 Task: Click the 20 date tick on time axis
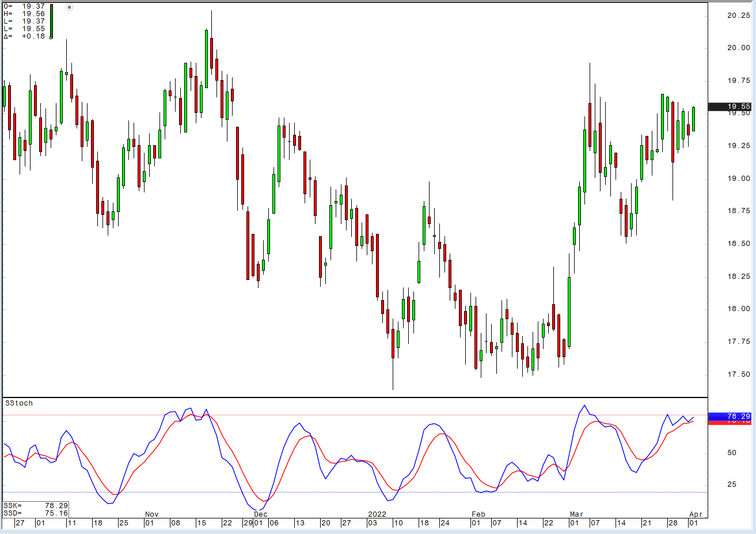(x=326, y=523)
